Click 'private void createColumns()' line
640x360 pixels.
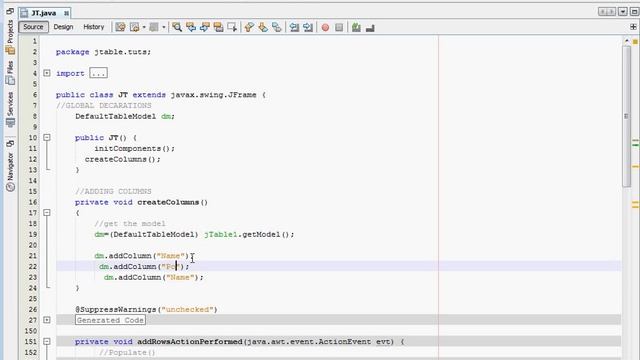pos(141,202)
